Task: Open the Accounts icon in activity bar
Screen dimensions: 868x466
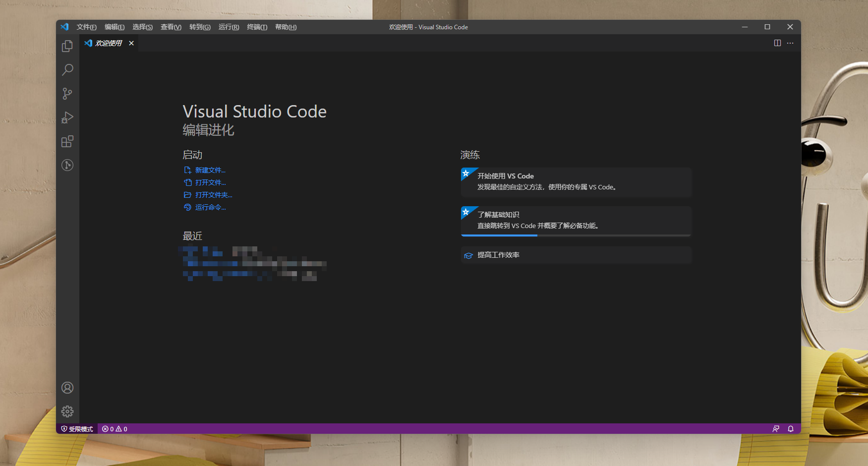Action: click(x=67, y=388)
